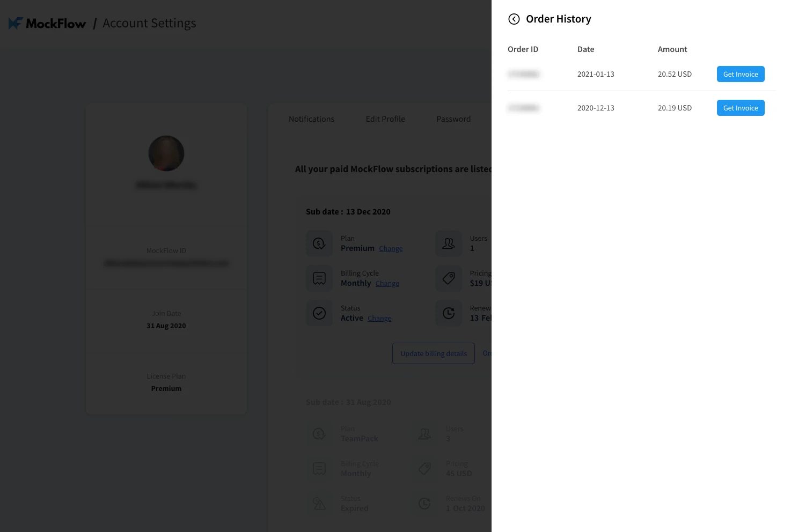Click the Date column header
The image size is (791, 532).
pyautogui.click(x=585, y=49)
